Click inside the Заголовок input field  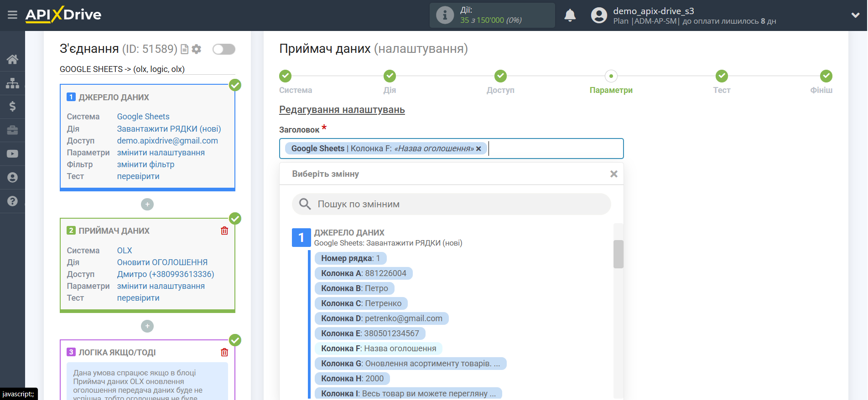451,149
